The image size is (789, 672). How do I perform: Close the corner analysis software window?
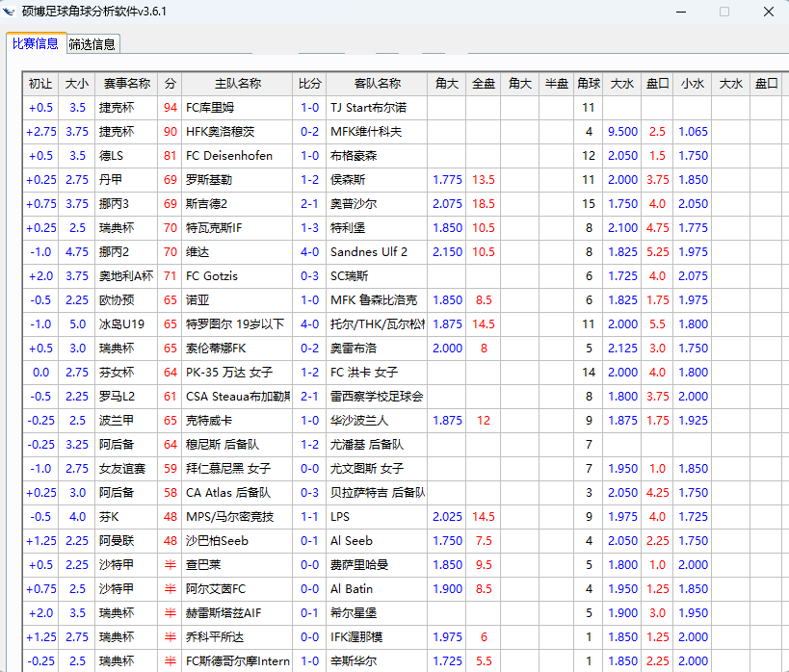click(768, 12)
